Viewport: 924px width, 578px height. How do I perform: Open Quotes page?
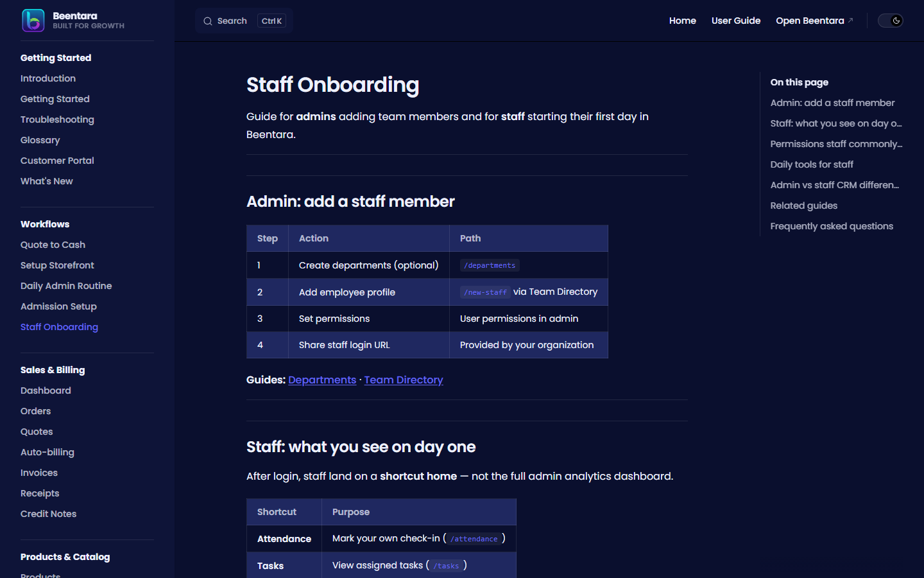(37, 432)
